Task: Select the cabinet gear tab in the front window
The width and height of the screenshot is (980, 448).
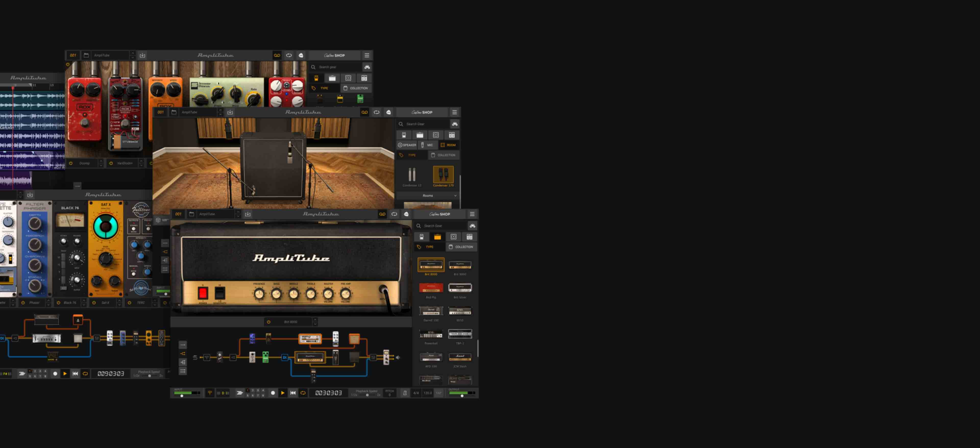Action: click(x=454, y=237)
